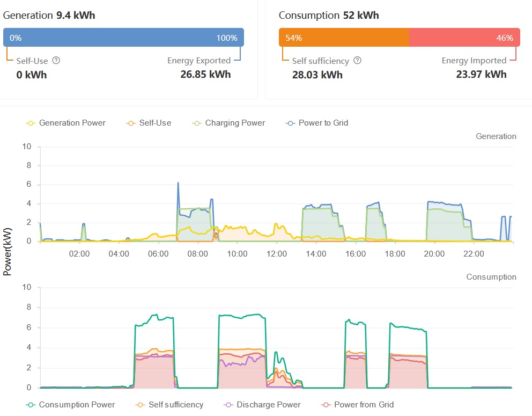
Task: Click the orange 54% self sufficiency bar segment
Action: coord(344,38)
